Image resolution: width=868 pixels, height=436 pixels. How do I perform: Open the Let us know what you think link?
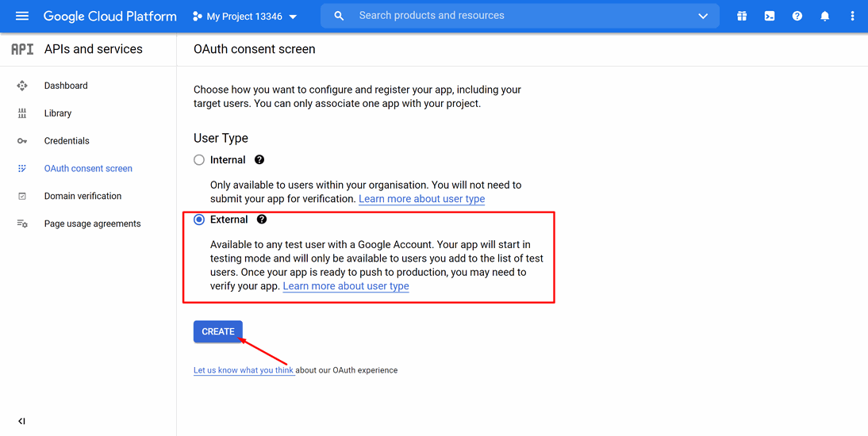(x=244, y=370)
